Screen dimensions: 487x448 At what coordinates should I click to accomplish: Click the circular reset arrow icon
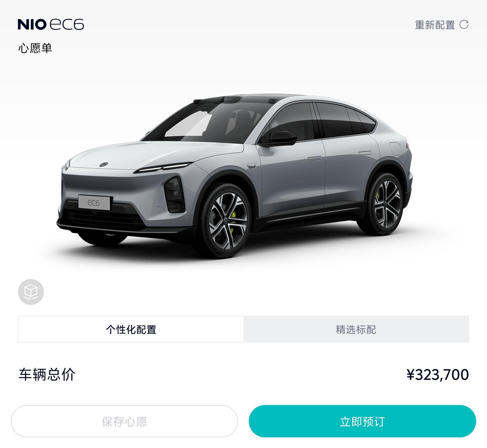click(x=464, y=25)
